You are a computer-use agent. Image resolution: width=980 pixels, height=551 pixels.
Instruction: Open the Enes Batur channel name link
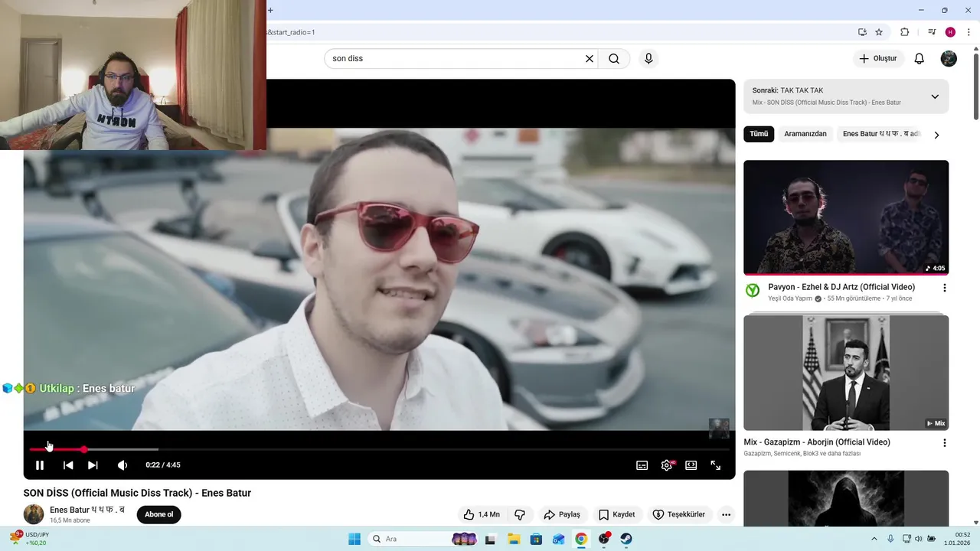(87, 510)
